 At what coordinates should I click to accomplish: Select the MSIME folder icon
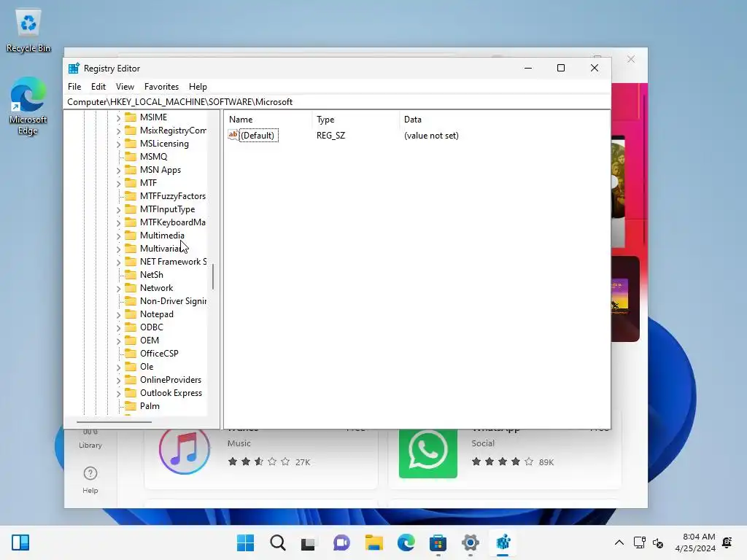coord(131,117)
